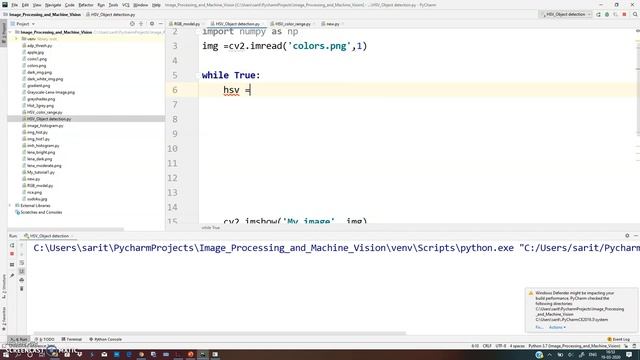
Task: Click the rerun icon in Run panel
Action: [x=12, y=245]
